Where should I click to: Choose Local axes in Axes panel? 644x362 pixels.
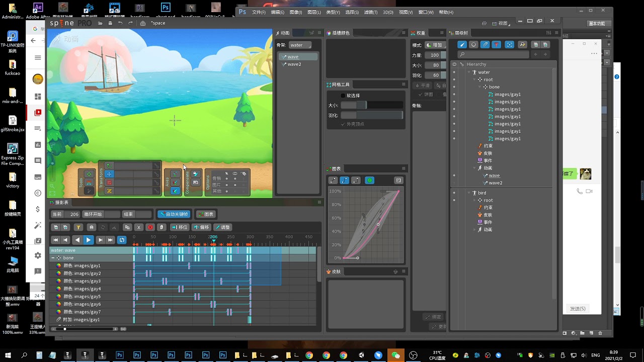click(x=175, y=174)
